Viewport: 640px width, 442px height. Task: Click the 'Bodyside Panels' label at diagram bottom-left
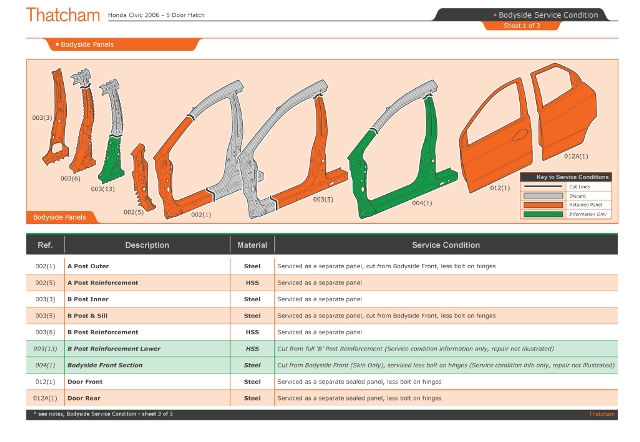pos(60,218)
